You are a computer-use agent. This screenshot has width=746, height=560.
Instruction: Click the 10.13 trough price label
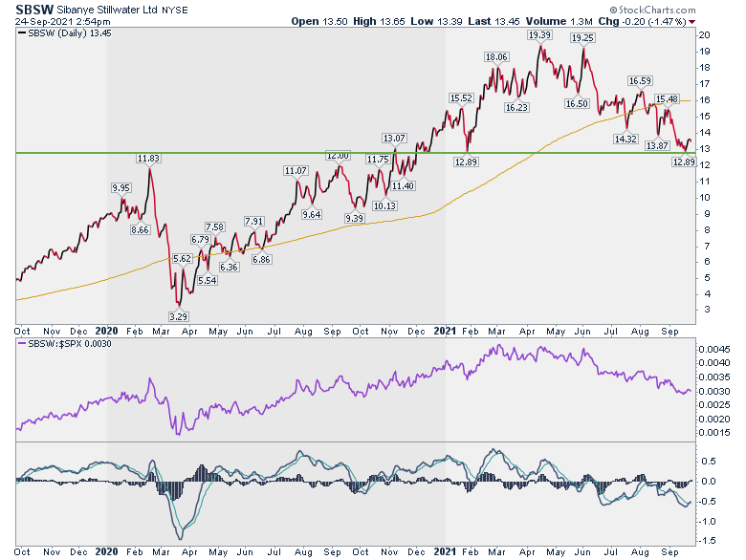click(384, 205)
